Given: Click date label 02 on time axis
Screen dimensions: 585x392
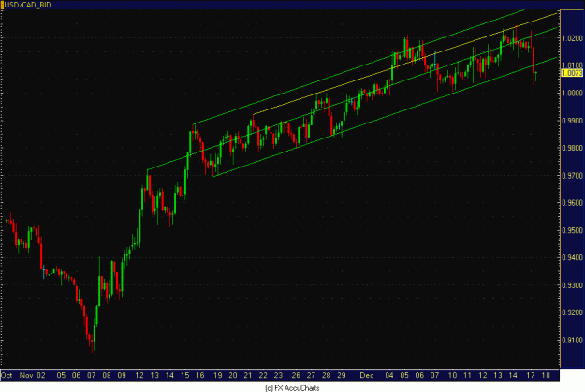Looking at the screenshot, I should pyautogui.click(x=40, y=375).
